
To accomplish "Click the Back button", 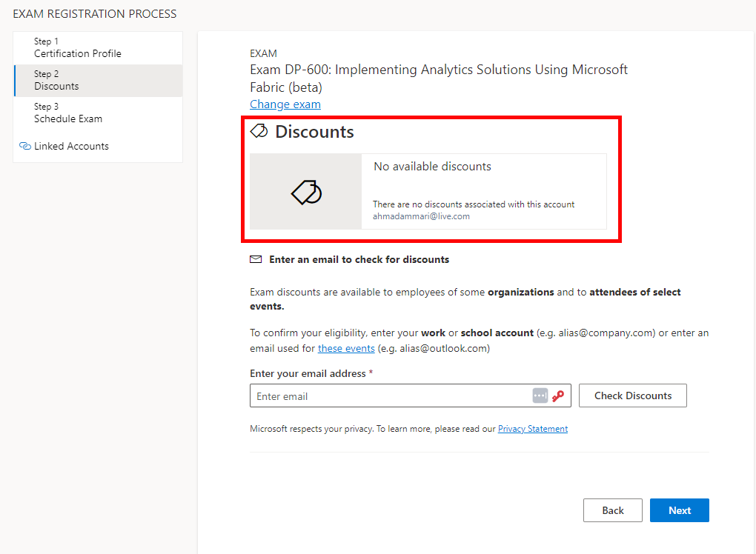I will click(613, 510).
